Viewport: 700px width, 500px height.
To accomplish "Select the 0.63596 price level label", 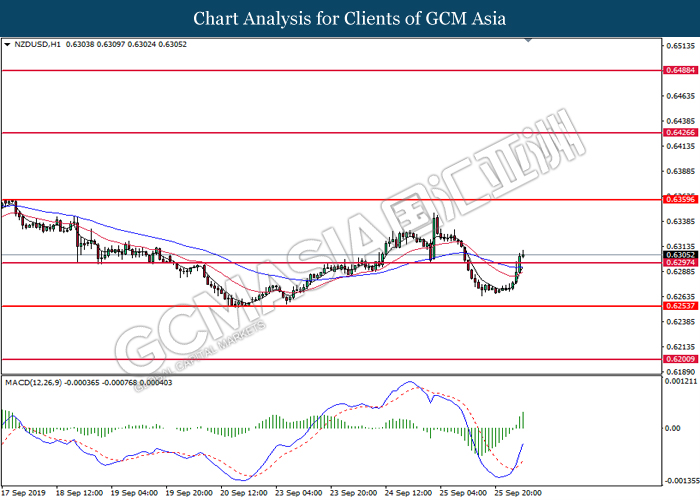I will tap(680, 200).
